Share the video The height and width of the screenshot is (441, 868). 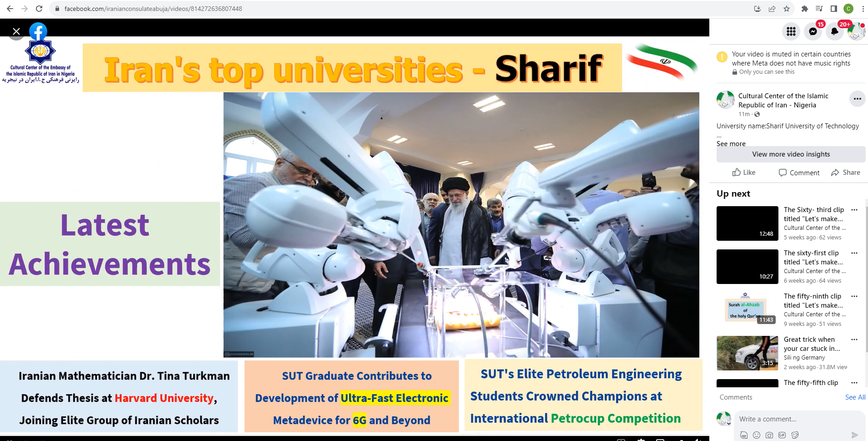click(x=846, y=172)
